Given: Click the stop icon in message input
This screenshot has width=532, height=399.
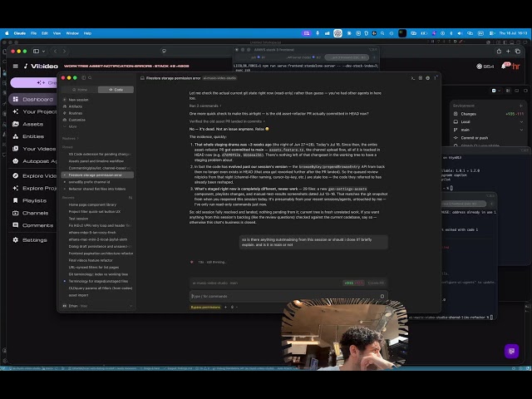Looking at the screenshot, I should pos(382,296).
